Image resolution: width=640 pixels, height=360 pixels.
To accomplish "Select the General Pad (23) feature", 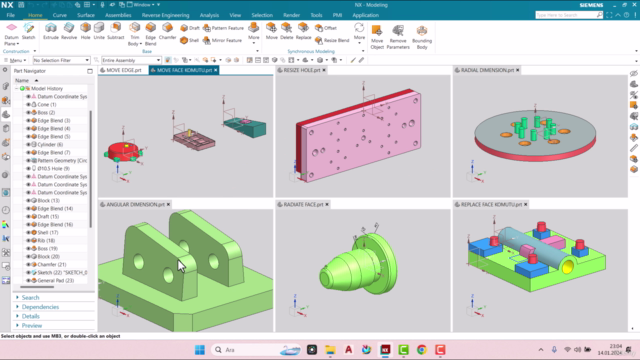I will click(56, 280).
